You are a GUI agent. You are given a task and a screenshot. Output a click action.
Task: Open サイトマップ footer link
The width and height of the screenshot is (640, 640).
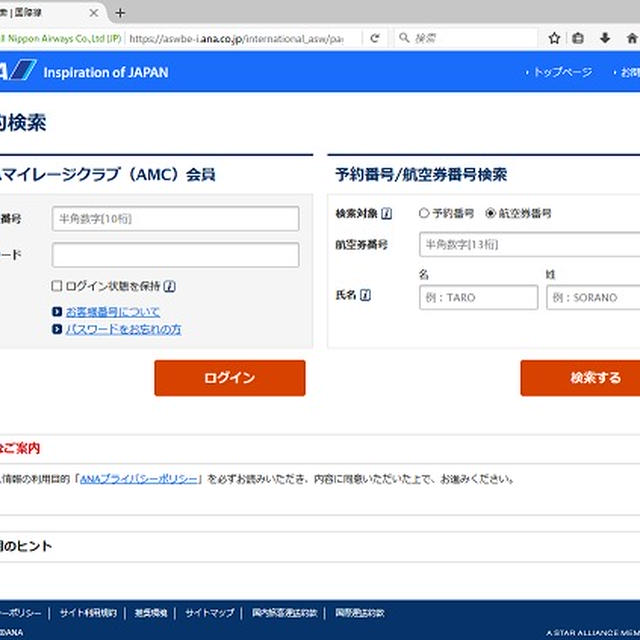click(x=210, y=613)
